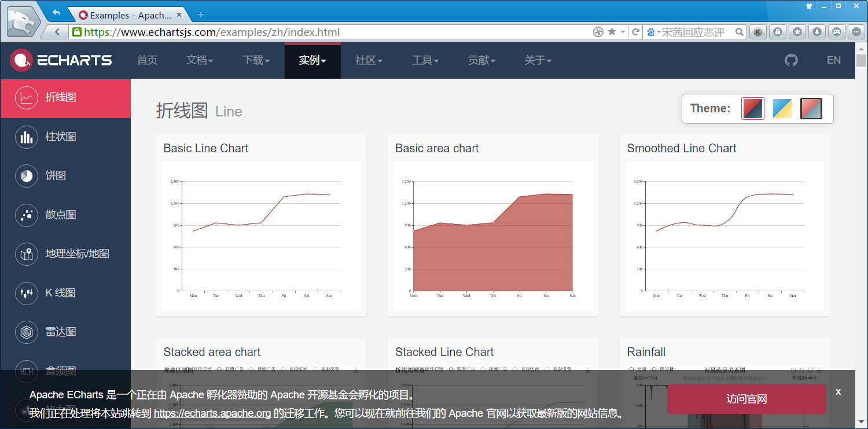Viewport: 868px width, 429px height.
Task: Select 散点图 scatter chart category
Action: [x=65, y=215]
